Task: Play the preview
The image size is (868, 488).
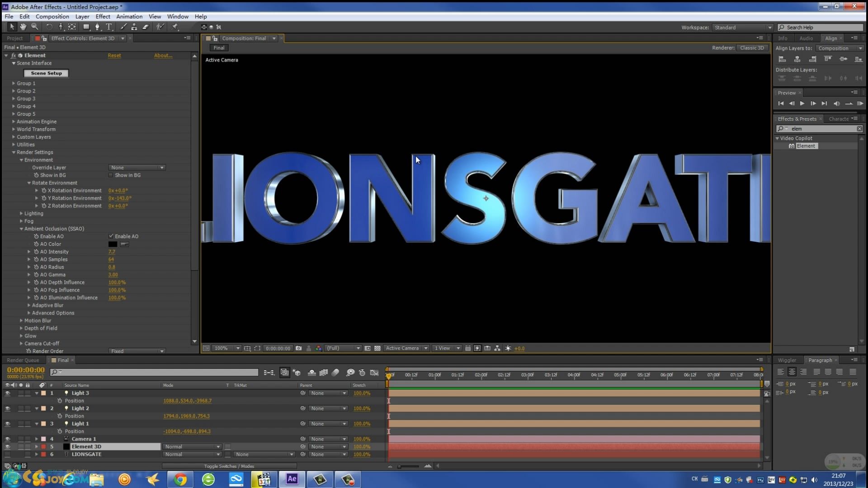Action: 802,103
